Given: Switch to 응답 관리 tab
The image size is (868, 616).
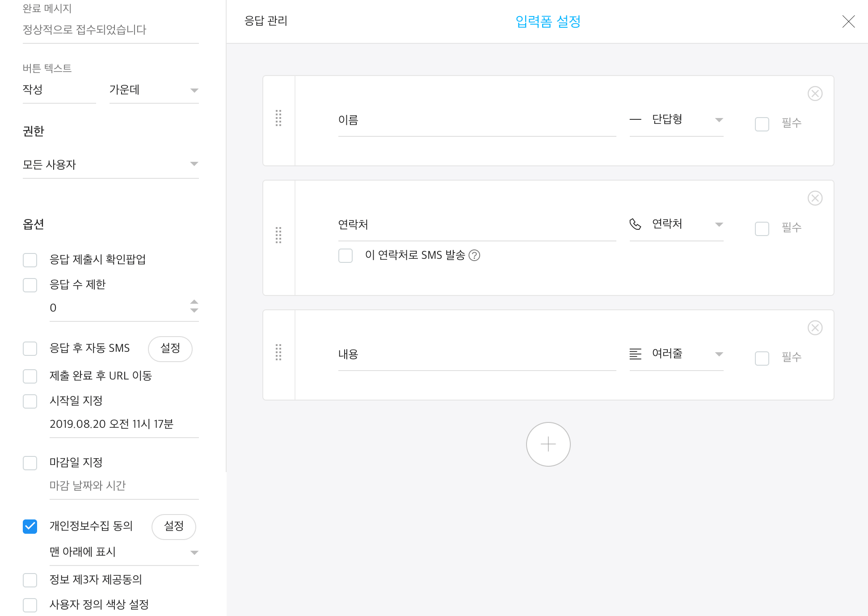Looking at the screenshot, I should 266,21.
